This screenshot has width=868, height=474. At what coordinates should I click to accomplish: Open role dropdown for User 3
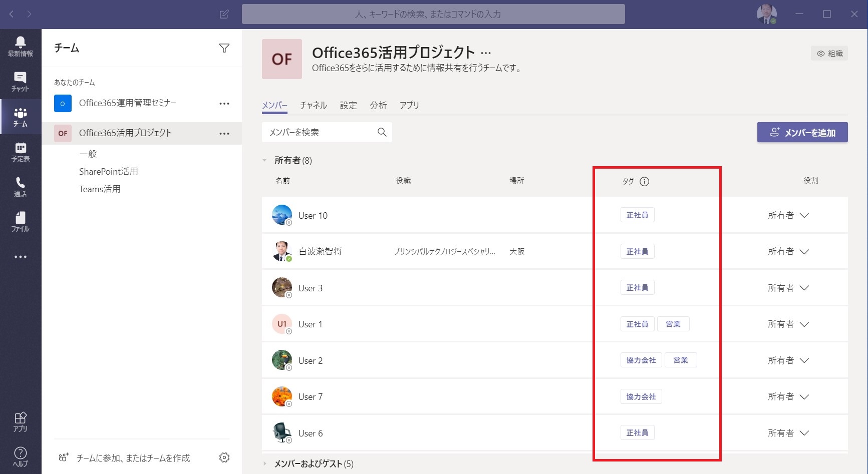pos(788,288)
